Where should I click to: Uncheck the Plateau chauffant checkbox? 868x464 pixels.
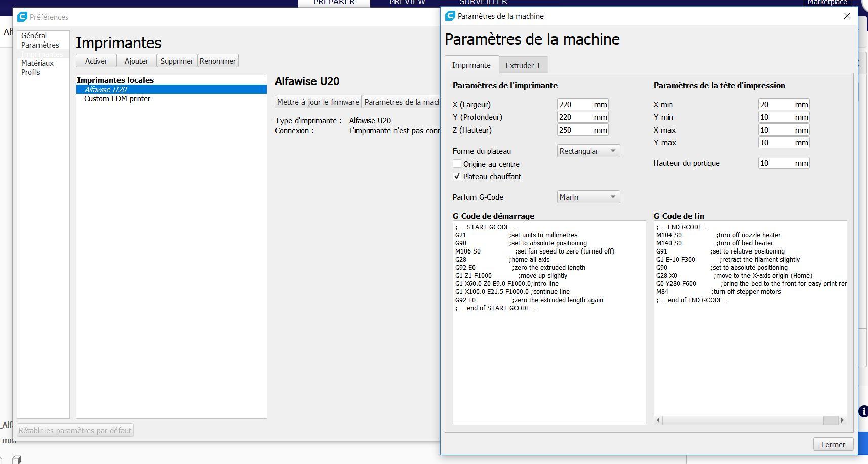coord(457,176)
